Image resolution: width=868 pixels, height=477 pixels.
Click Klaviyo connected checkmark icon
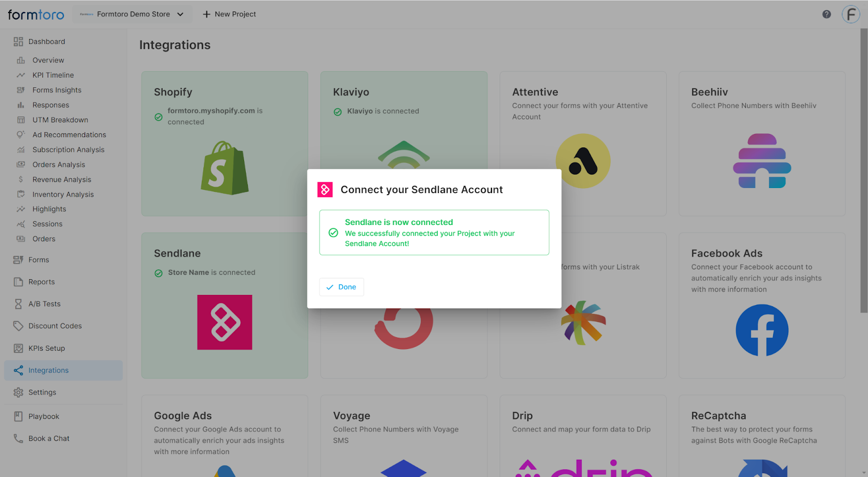click(337, 112)
